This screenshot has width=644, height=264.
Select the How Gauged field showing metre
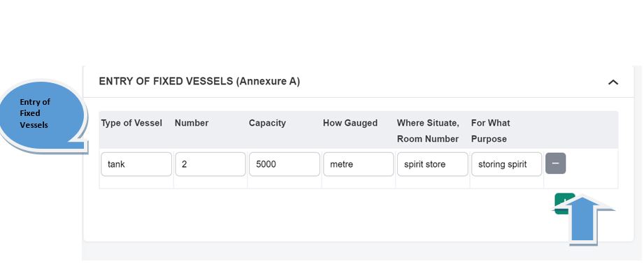tap(358, 164)
